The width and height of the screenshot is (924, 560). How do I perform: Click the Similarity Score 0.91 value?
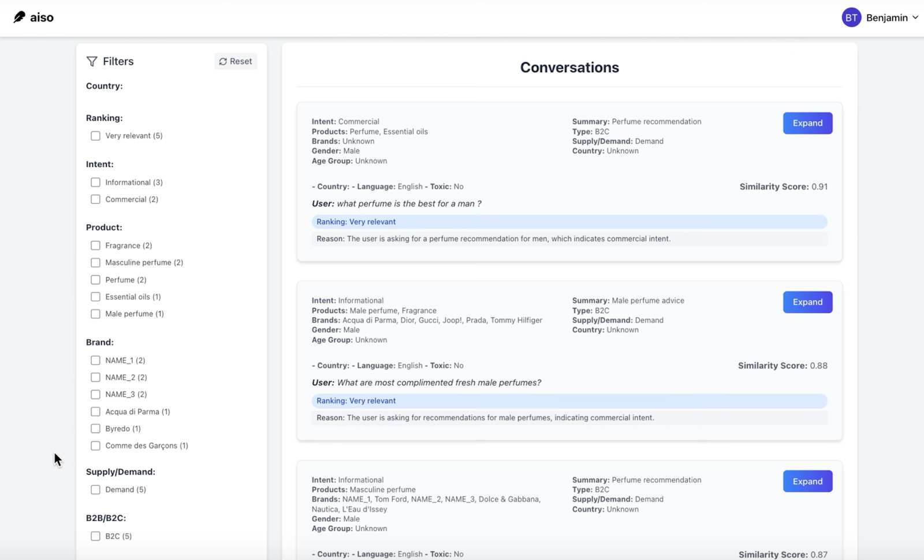(819, 186)
